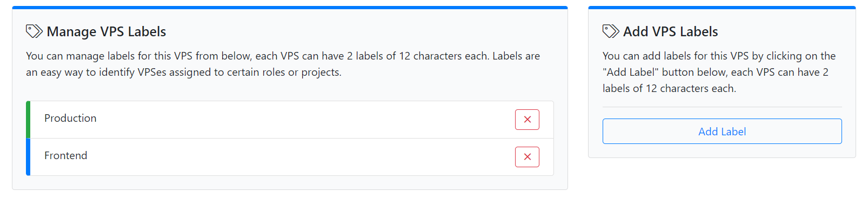Select the Frontend label name
This screenshot has height=197, width=868.
65,155
